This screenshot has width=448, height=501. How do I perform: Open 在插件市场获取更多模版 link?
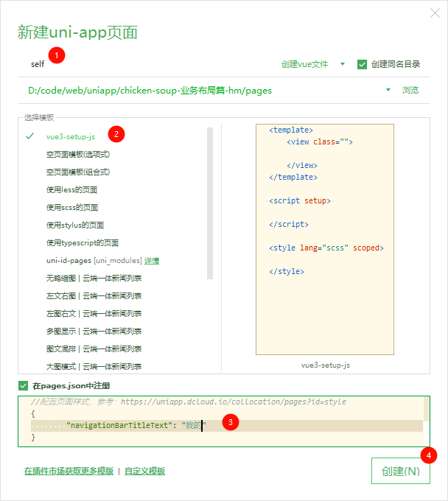[69, 472]
